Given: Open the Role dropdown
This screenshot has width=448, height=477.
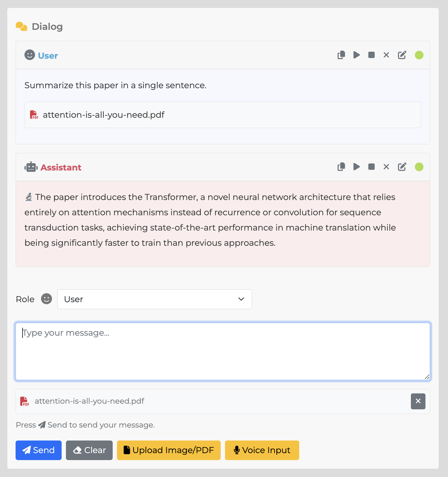Looking at the screenshot, I should point(154,299).
